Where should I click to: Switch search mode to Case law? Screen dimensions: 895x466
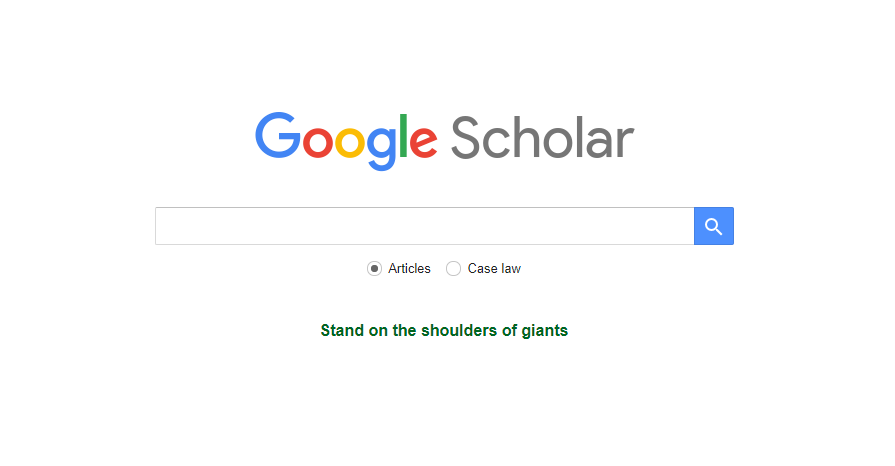coord(453,268)
